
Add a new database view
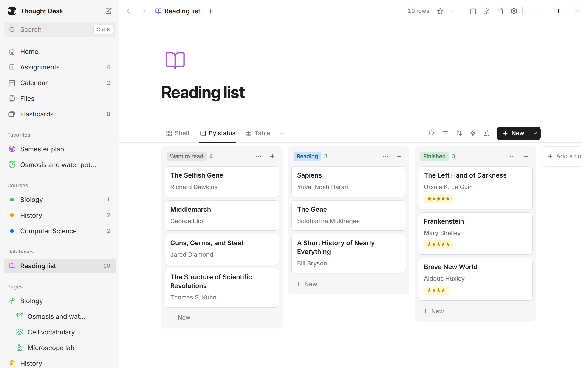[282, 133]
